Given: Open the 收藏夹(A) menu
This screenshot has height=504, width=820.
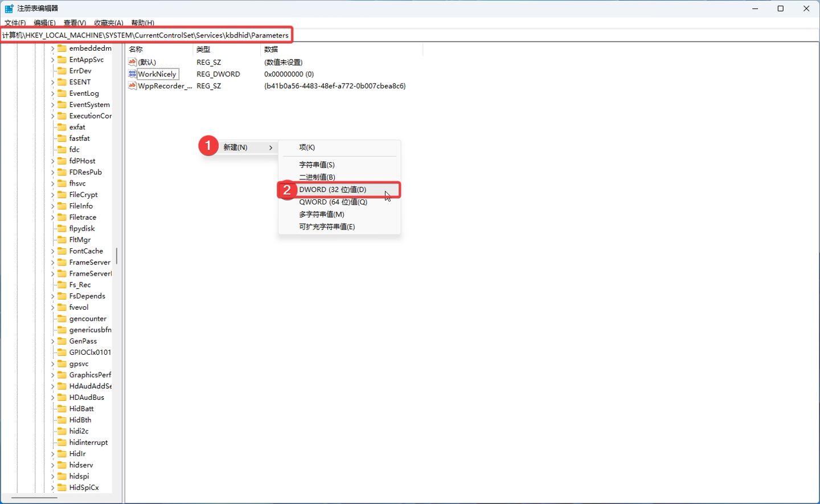Looking at the screenshot, I should [108, 23].
